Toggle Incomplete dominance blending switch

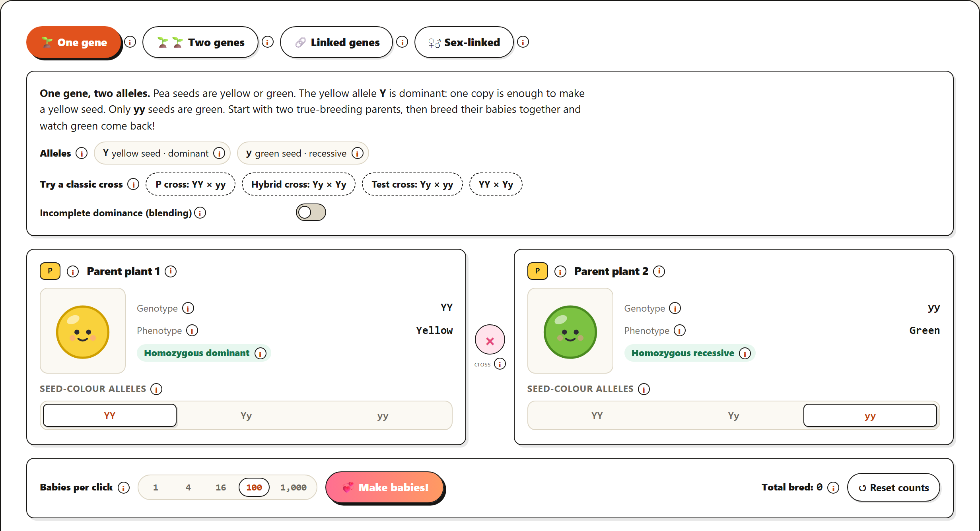pos(311,213)
